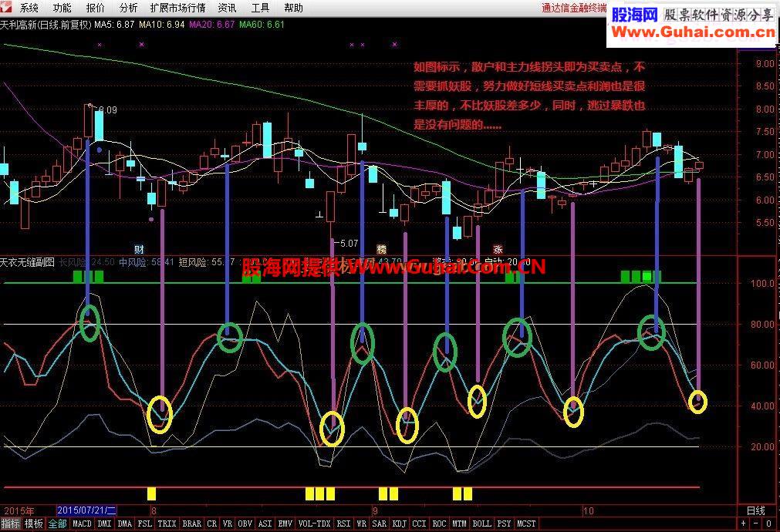Click the 通达信金融终端 title text
Image resolution: width=780 pixels, height=532 pixels.
coord(574,8)
